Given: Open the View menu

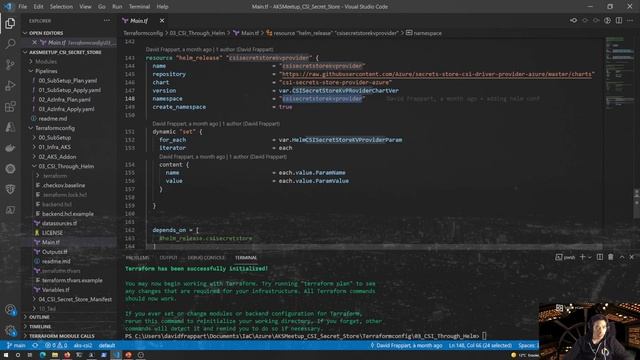Looking at the screenshot, I should coord(85,7).
